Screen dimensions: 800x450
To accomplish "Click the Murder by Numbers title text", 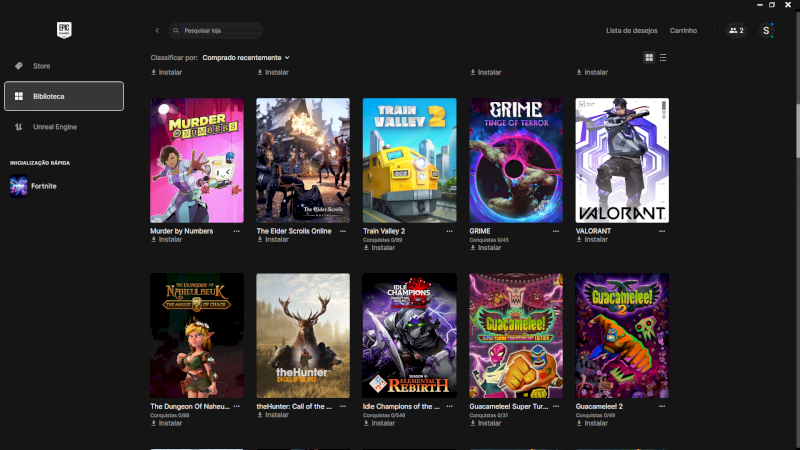I will tap(182, 231).
